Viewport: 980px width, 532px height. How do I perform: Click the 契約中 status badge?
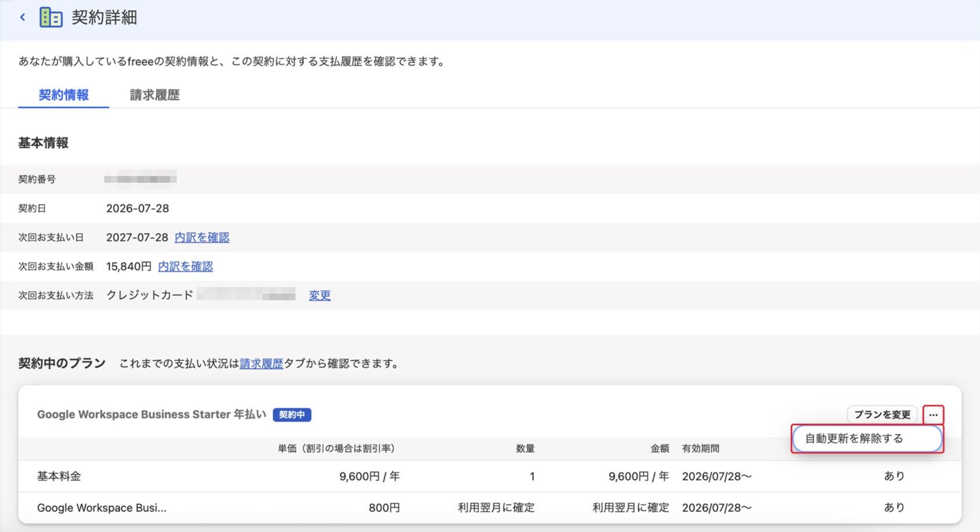point(292,414)
